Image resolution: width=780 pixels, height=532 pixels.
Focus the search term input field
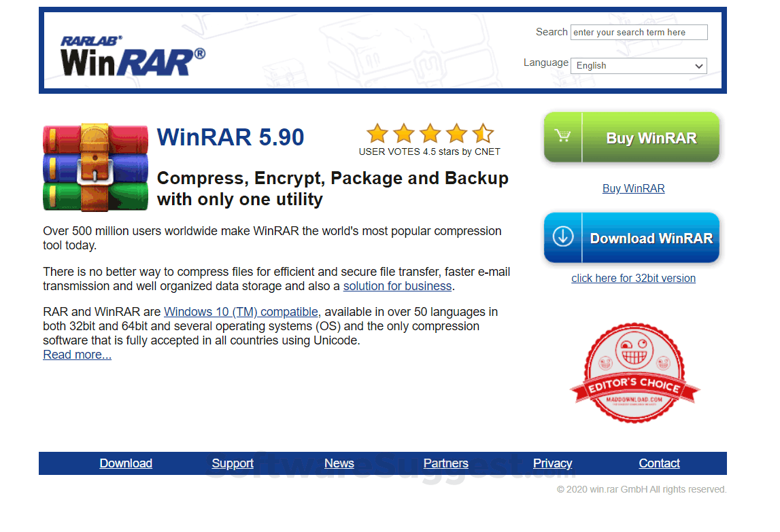click(639, 33)
